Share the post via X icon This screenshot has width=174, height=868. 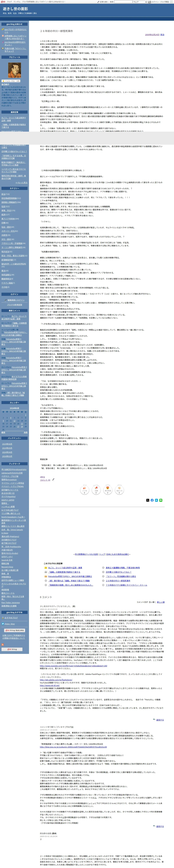pos(148,500)
